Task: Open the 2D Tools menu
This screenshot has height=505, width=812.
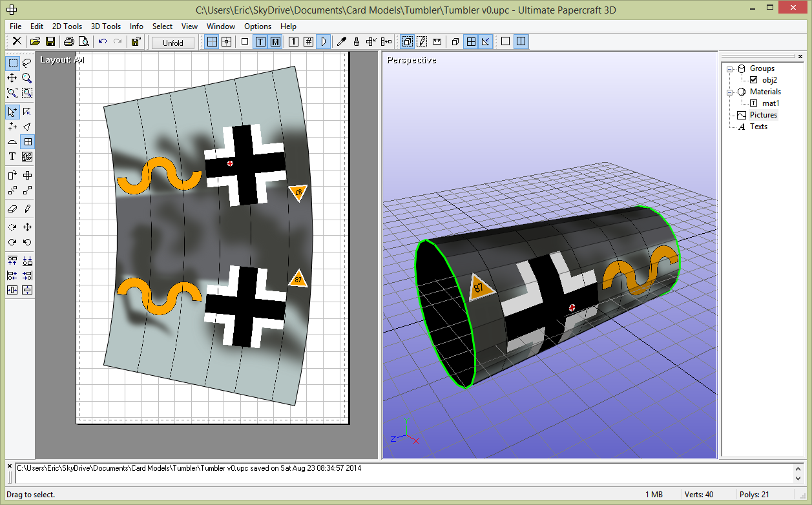Action: coord(67,26)
